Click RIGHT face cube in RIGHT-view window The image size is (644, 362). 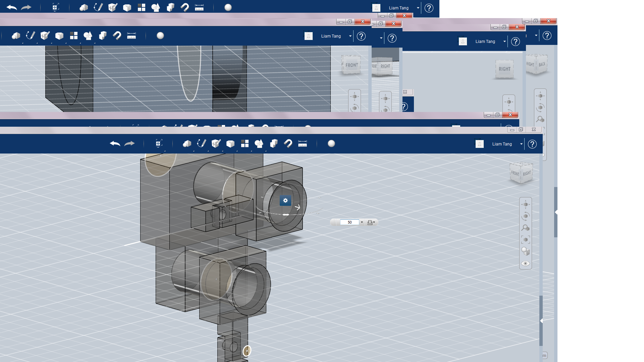coord(504,69)
